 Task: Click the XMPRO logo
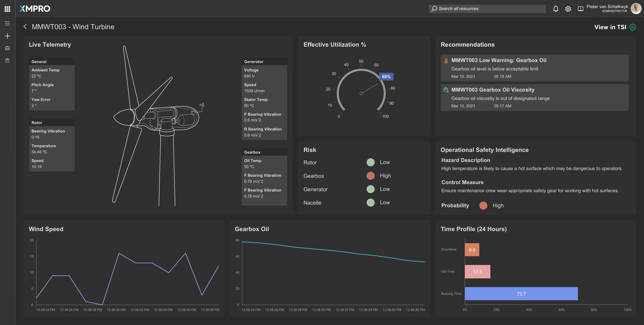click(x=35, y=9)
